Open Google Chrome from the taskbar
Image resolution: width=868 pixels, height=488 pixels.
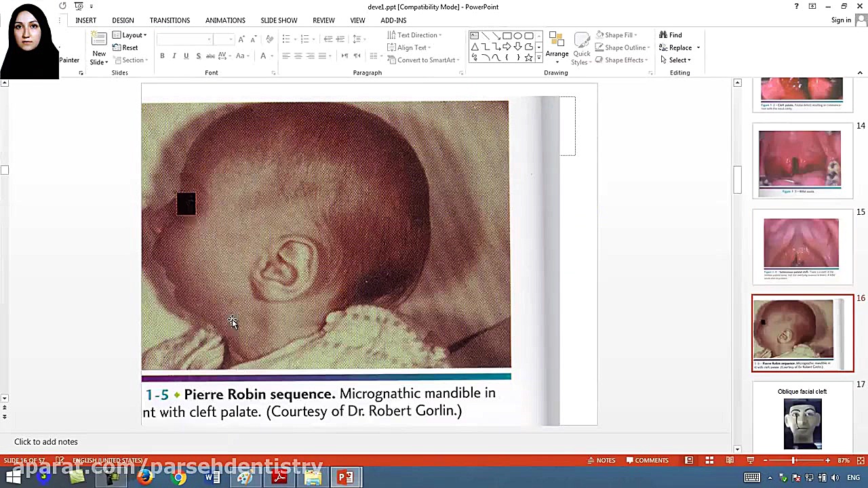178,478
